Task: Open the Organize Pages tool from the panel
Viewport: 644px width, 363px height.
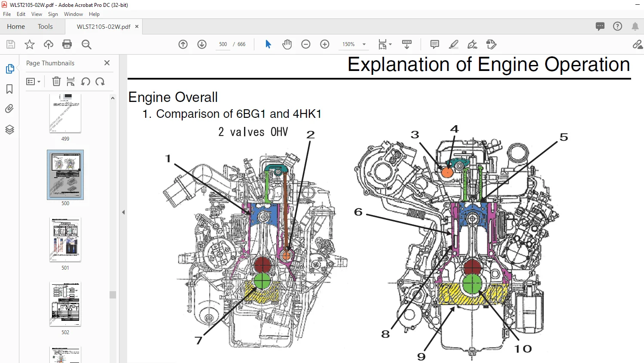Action: coord(71,81)
